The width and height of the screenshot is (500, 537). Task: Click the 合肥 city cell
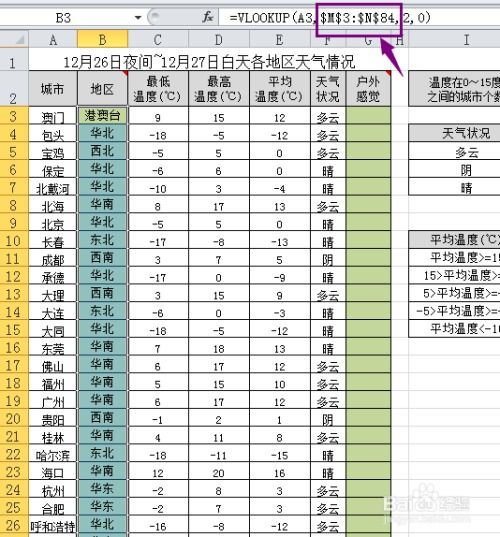point(53,508)
